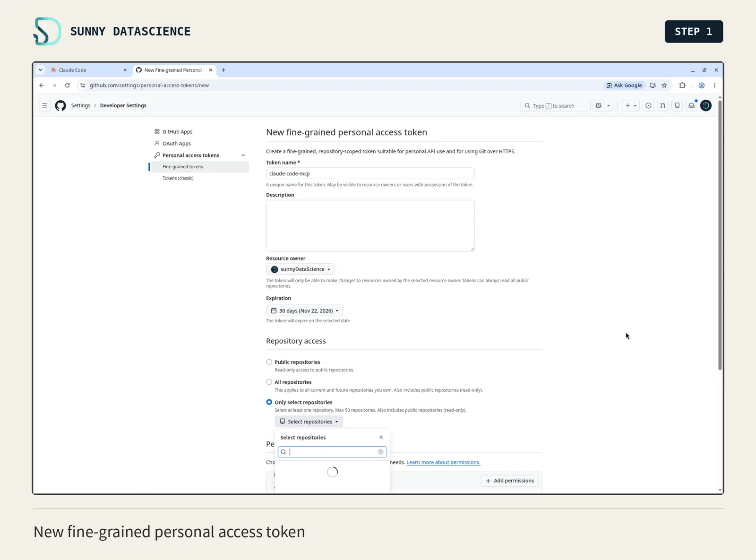The width and height of the screenshot is (756, 560).
Task: Select the All repositories option
Action: (x=269, y=382)
